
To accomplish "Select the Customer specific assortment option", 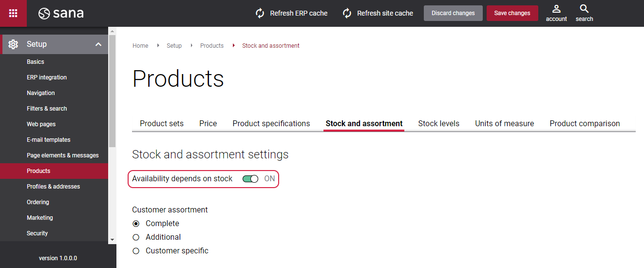I will pyautogui.click(x=136, y=251).
